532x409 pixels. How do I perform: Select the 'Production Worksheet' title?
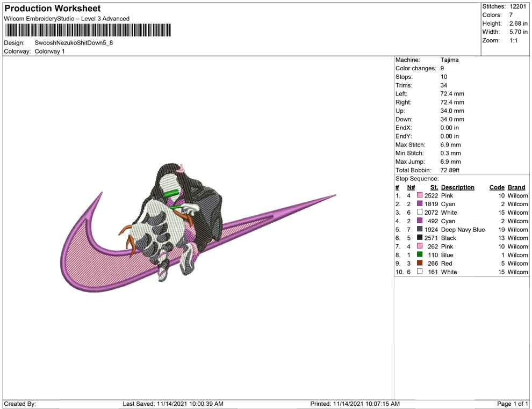point(53,9)
